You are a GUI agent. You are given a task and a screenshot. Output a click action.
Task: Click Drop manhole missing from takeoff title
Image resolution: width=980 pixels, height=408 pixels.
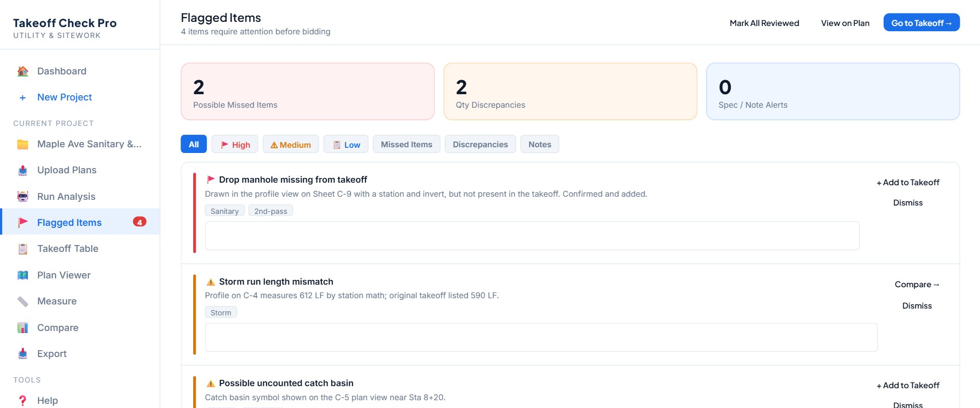(x=293, y=180)
